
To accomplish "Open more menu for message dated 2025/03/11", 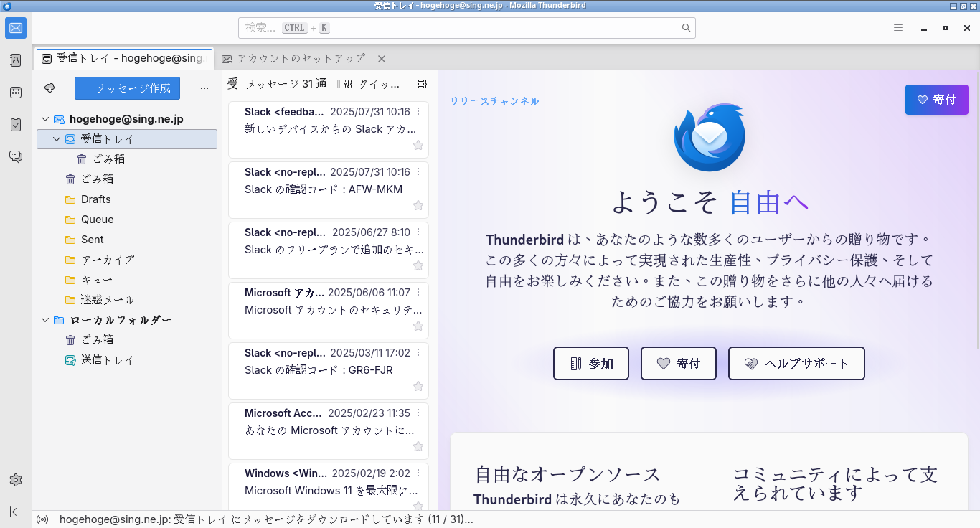I will point(418,353).
